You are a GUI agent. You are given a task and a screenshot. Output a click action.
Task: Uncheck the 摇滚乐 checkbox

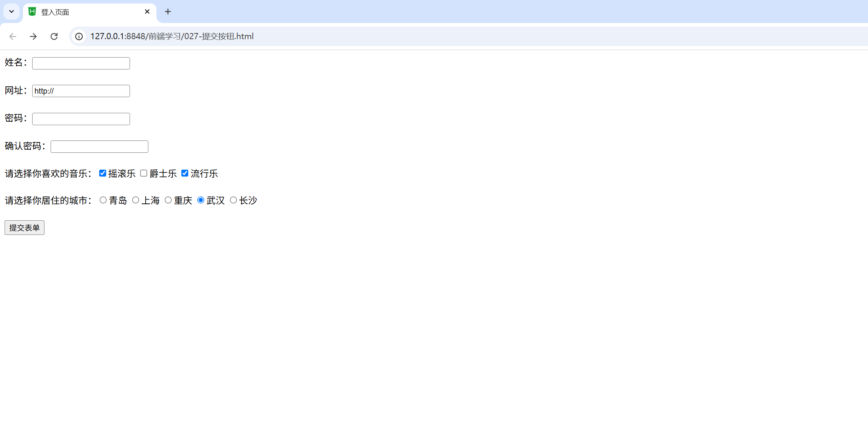102,173
